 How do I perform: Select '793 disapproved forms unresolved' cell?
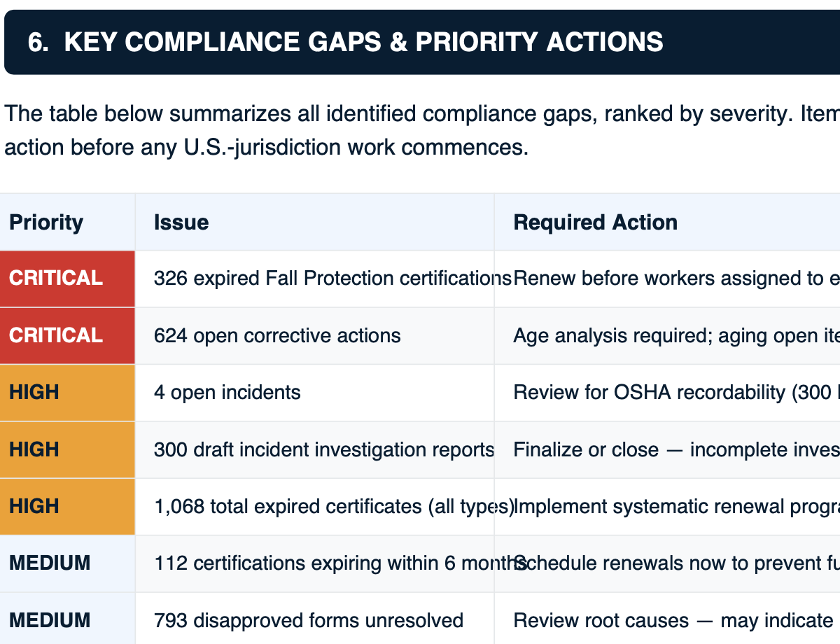click(x=314, y=619)
